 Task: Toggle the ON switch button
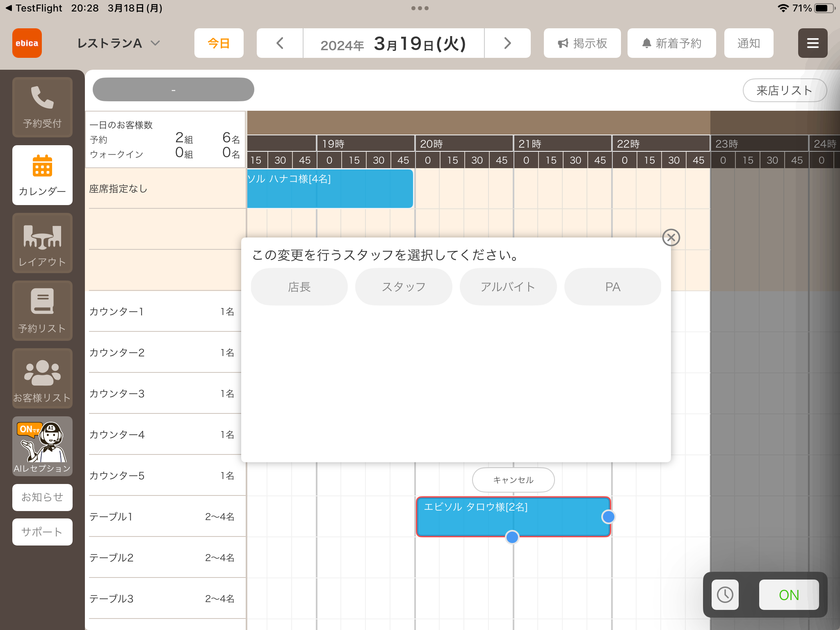pos(789,594)
